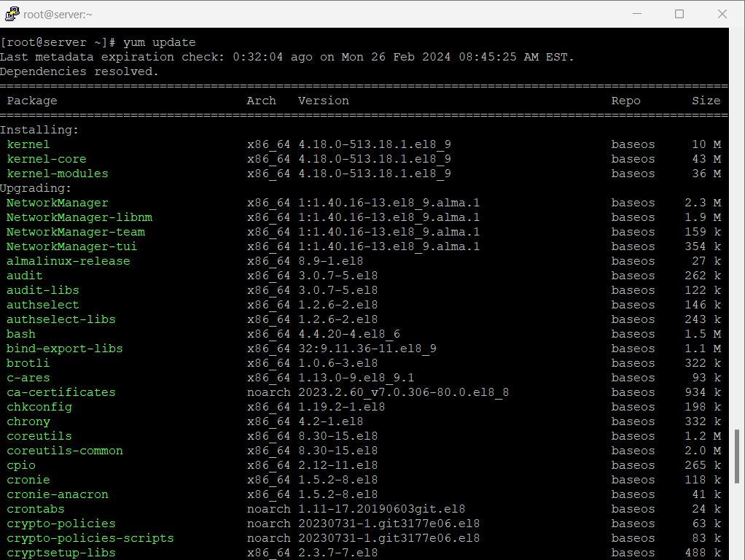The height and width of the screenshot is (560, 745).
Task: Click the 'crypto-policies' package name
Action: pos(61,524)
